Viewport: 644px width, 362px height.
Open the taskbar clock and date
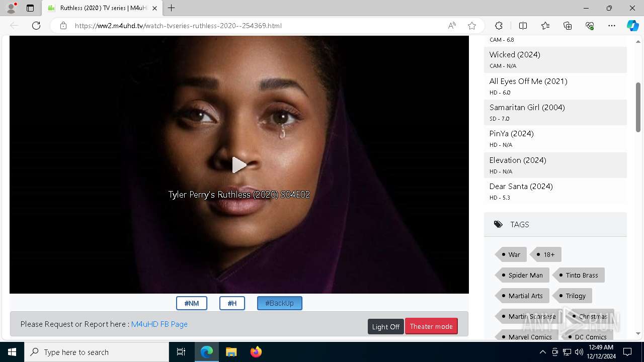[x=601, y=352]
